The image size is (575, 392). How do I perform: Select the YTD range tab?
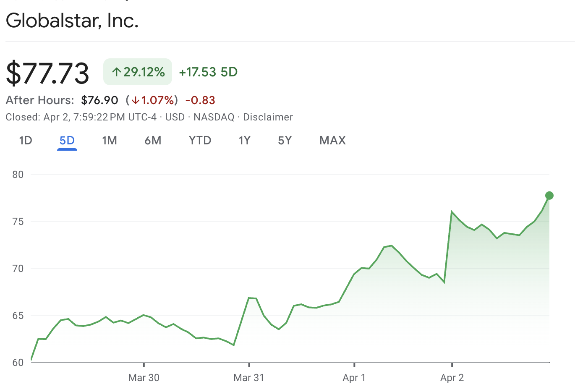pos(200,141)
